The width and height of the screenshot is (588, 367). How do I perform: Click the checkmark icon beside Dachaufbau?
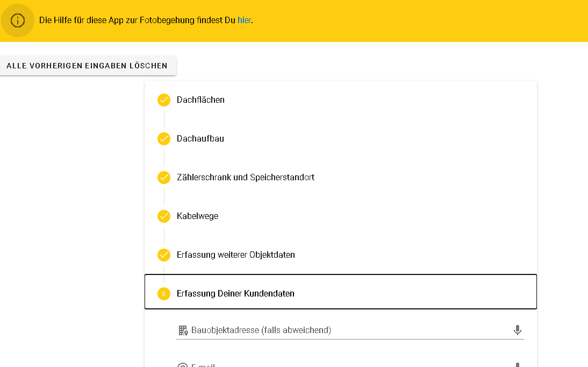[x=164, y=139]
